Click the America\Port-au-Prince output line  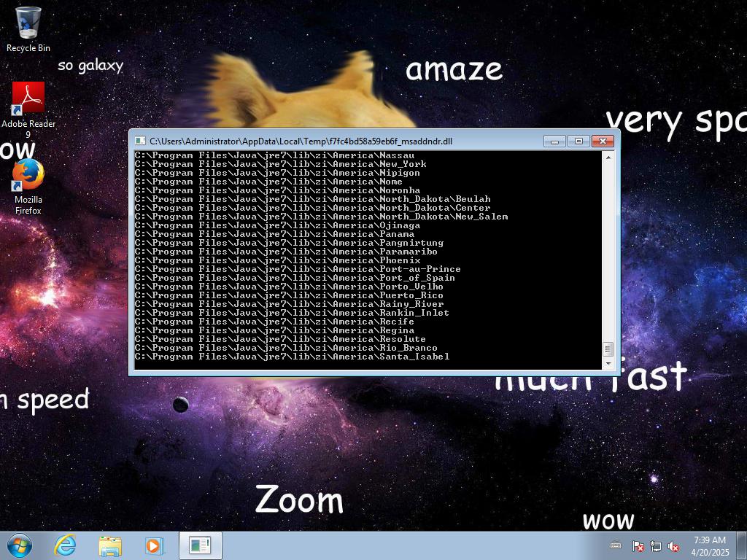coord(298,269)
